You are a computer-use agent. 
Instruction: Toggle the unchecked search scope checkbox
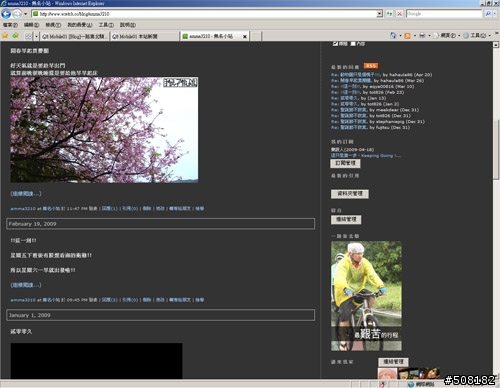pyautogui.click(x=353, y=44)
